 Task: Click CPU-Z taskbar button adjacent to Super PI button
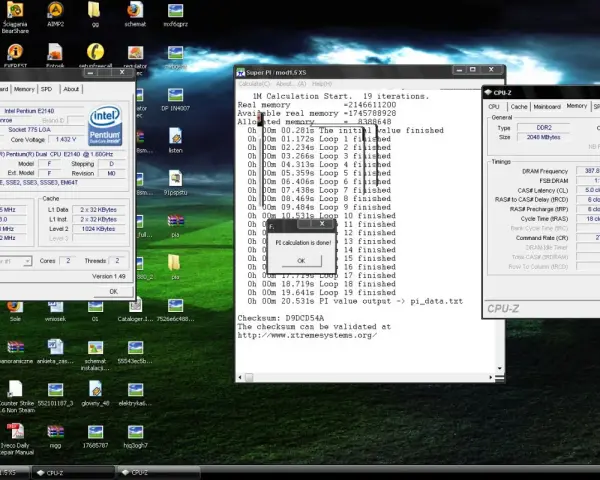click(73, 473)
